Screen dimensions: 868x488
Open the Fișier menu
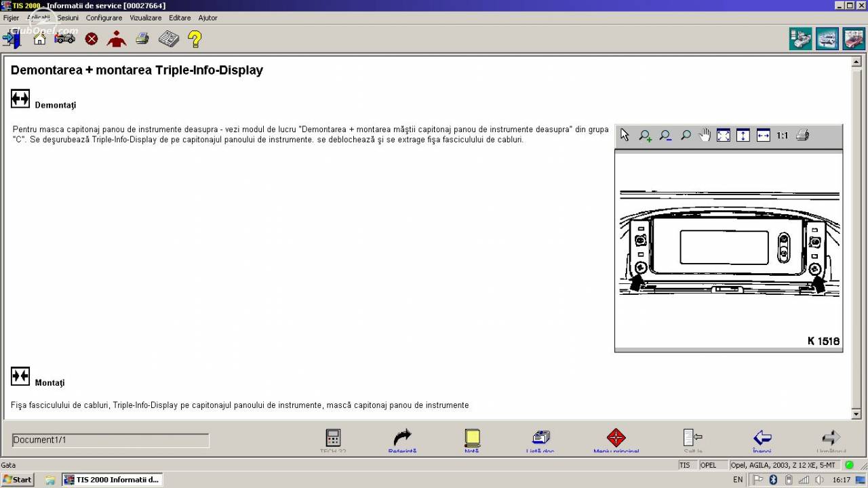point(12,18)
